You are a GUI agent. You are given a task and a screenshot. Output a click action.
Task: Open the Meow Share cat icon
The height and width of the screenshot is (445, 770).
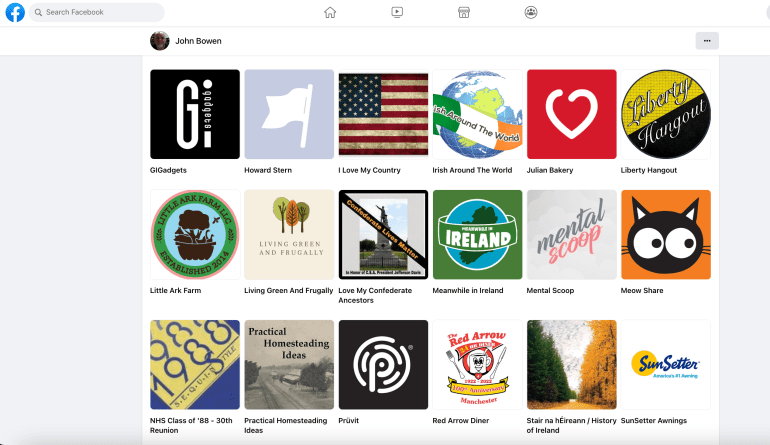tap(666, 235)
